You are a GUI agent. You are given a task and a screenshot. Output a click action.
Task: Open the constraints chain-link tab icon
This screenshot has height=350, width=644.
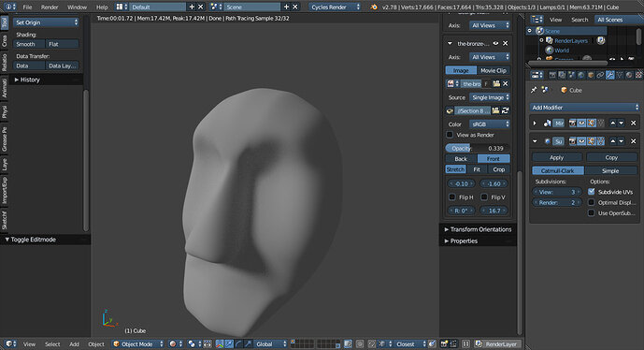(600, 75)
